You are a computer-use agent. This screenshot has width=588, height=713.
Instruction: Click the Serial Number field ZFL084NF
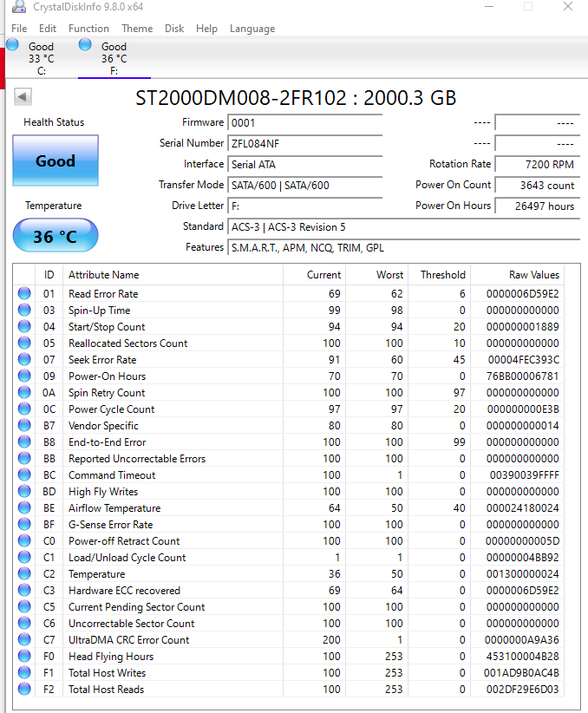tap(304, 144)
